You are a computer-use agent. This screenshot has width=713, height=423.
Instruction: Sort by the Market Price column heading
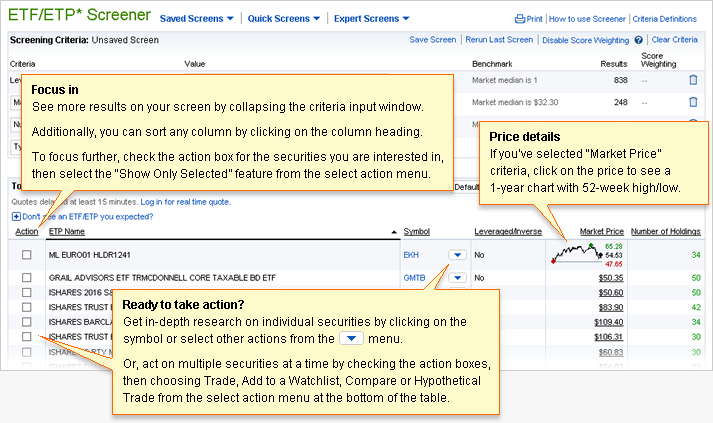pyautogui.click(x=601, y=232)
